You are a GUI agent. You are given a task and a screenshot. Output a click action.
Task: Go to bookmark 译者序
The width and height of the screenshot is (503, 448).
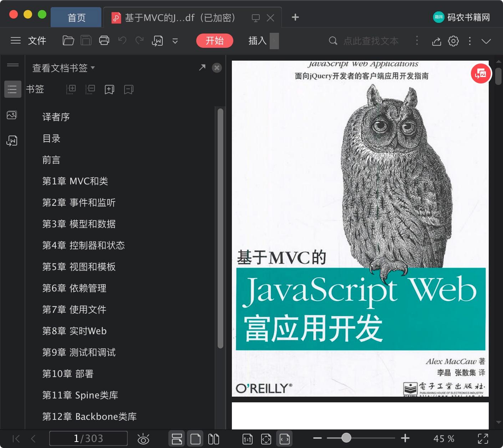[x=56, y=117]
